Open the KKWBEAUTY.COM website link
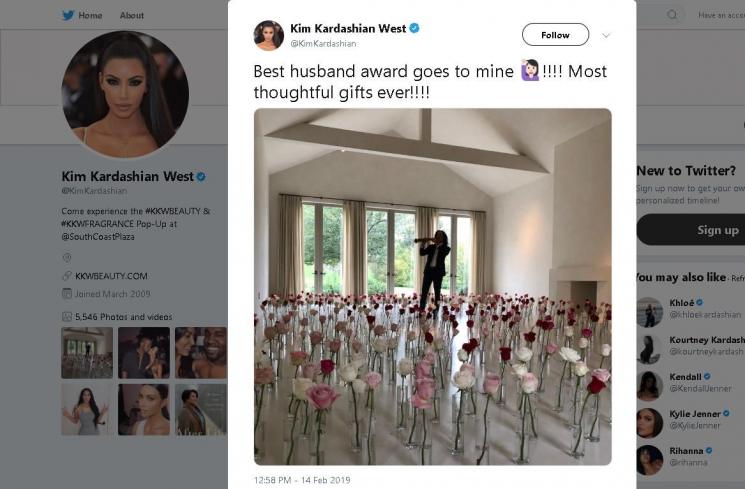Screen dimensions: 745x489 tap(110, 276)
